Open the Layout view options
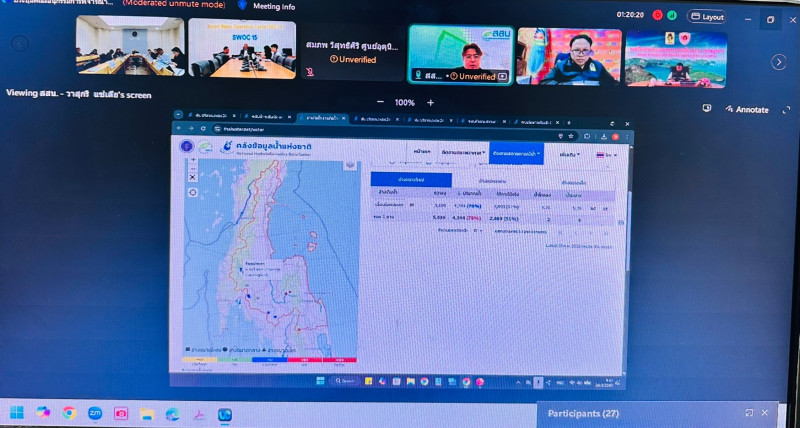 click(x=707, y=17)
